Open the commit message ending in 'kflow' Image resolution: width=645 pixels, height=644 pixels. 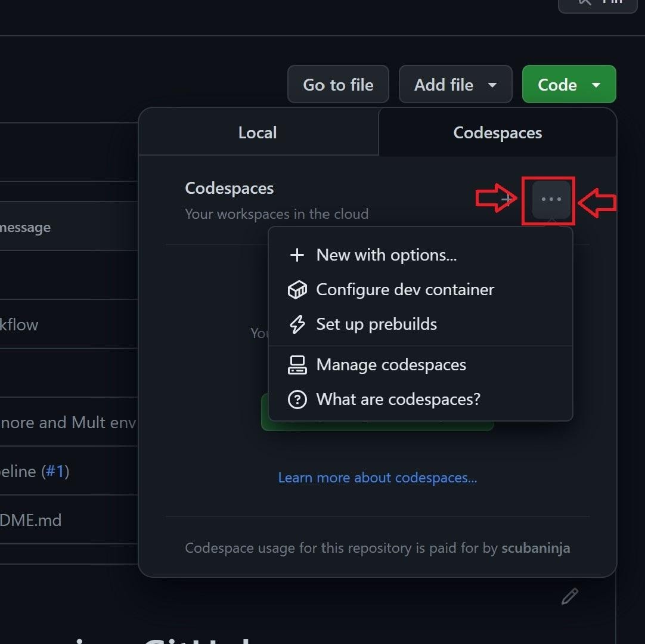tap(19, 324)
